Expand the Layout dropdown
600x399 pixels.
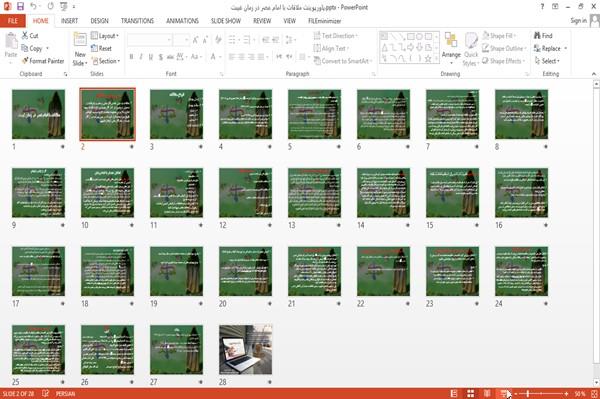tap(105, 36)
